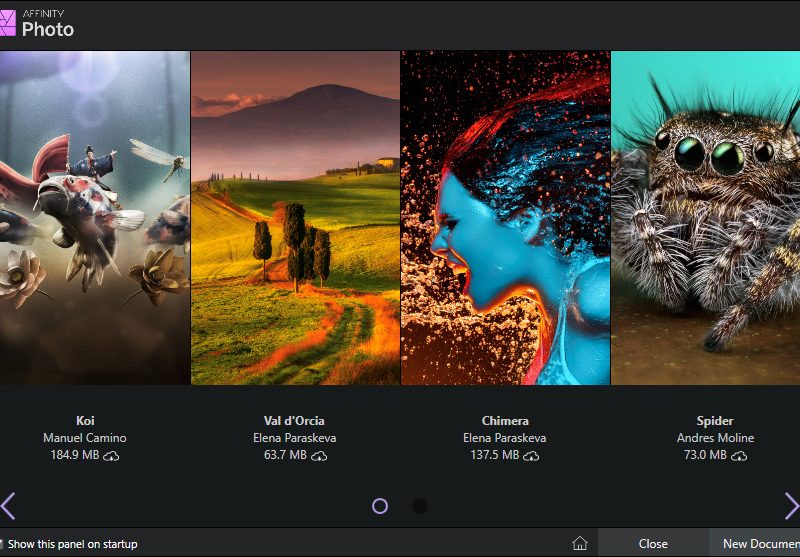Download the Spider sample cloud icon
800x557 pixels.
point(739,455)
